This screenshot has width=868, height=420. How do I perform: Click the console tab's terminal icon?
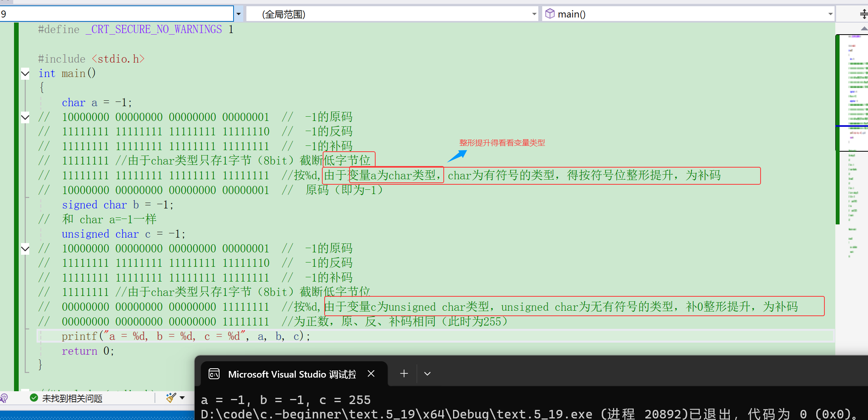coord(214,374)
